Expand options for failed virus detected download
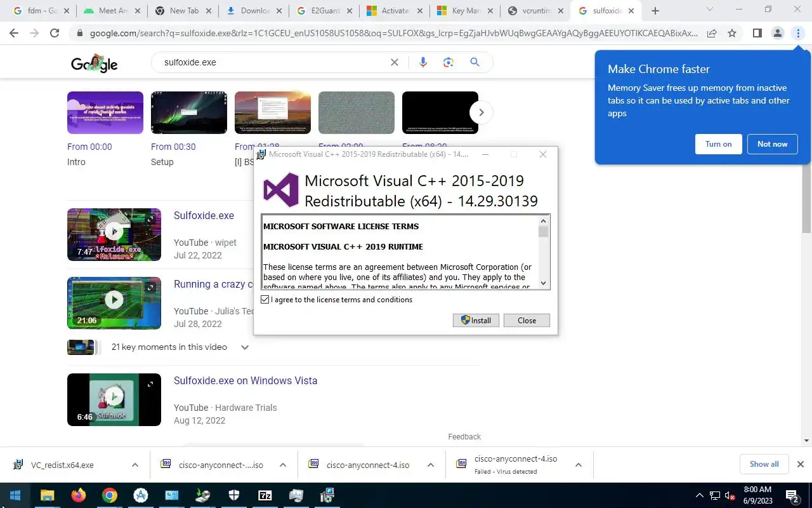Image resolution: width=812 pixels, height=508 pixels. point(578,465)
